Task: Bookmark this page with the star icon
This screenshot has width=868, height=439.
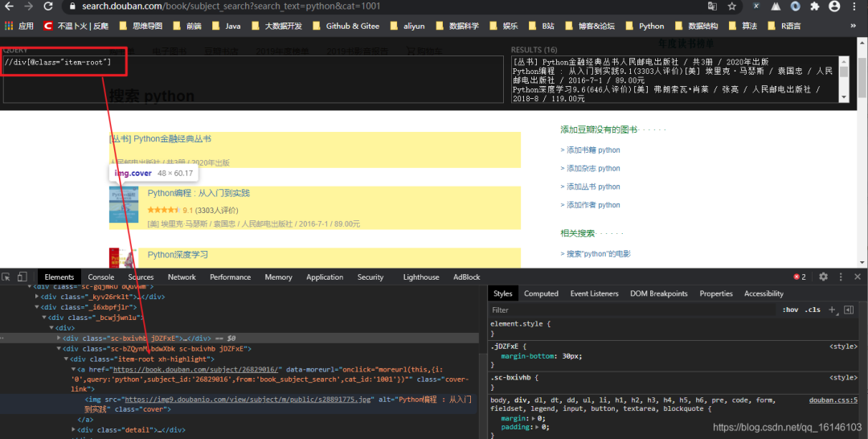Action: 732,6
